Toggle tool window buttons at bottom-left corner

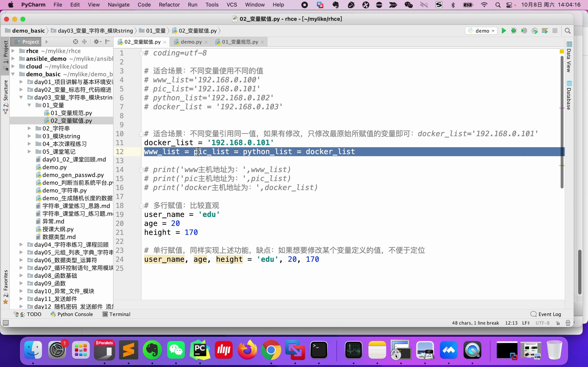click(x=6, y=323)
